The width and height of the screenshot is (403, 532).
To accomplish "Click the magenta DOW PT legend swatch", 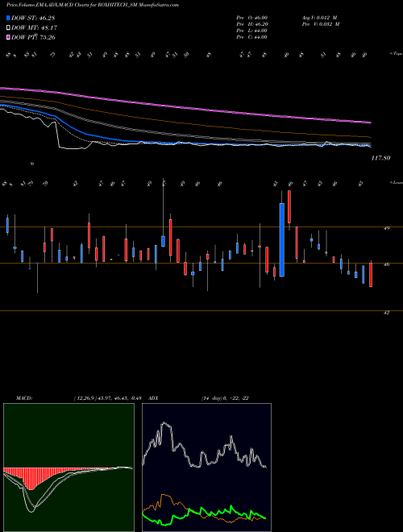I will (9, 37).
